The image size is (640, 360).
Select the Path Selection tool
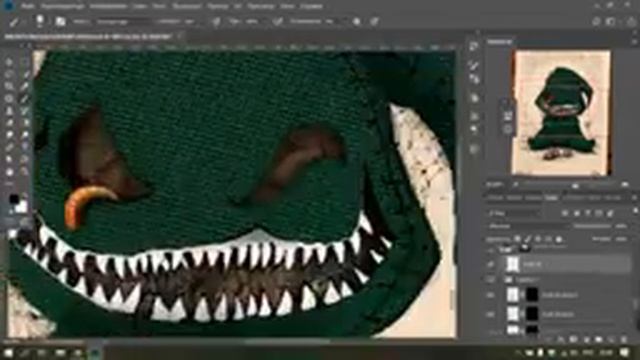pyautogui.click(x=9, y=160)
